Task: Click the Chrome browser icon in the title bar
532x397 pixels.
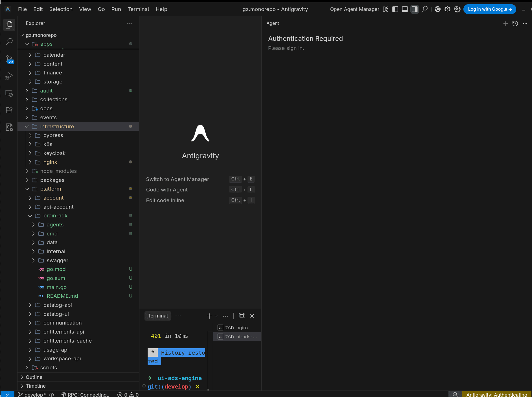Action: coord(438,9)
